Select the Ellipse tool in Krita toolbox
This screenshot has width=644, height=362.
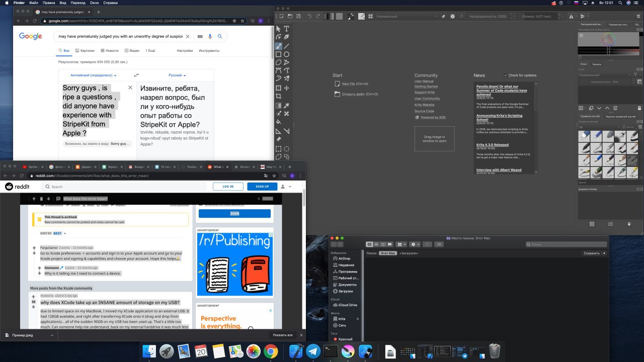pyautogui.click(x=287, y=54)
